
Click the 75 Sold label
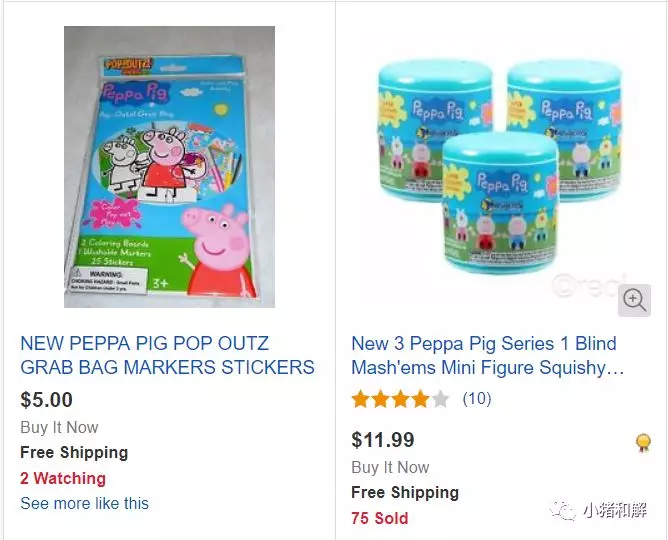[379, 518]
